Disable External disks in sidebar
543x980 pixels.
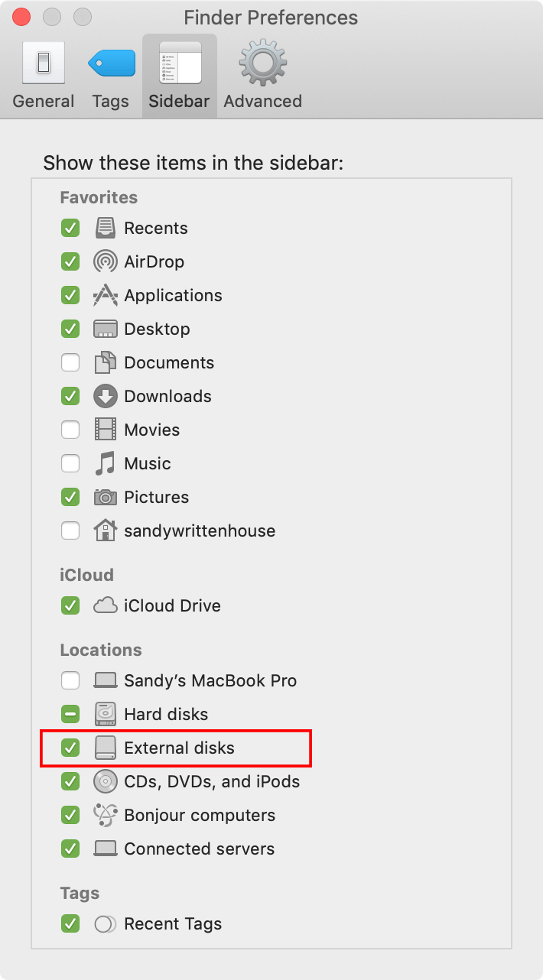click(x=70, y=748)
